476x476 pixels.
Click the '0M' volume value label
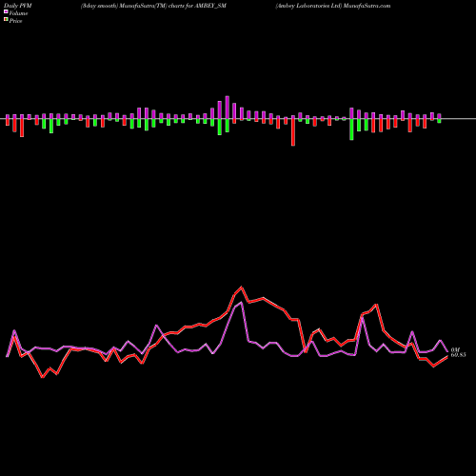tap(455, 349)
